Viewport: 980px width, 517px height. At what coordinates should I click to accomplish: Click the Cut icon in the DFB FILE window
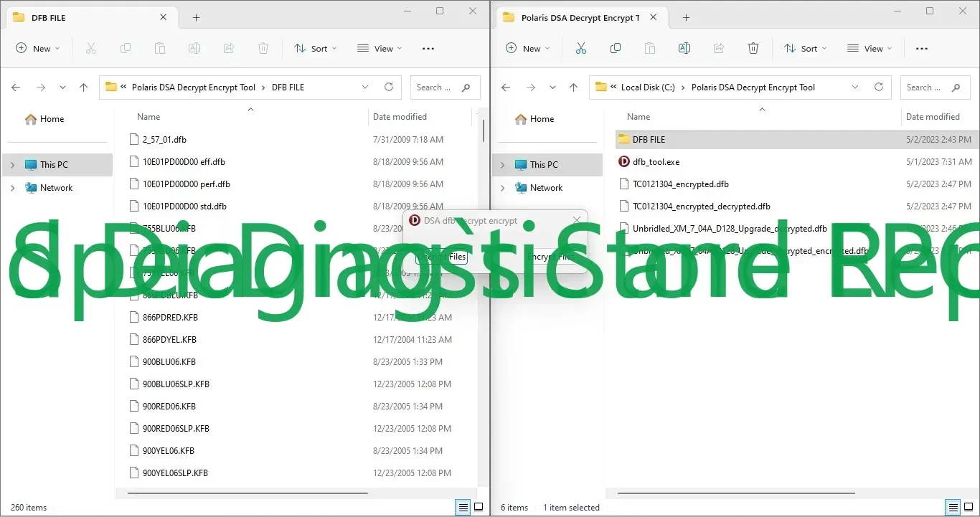click(x=91, y=49)
